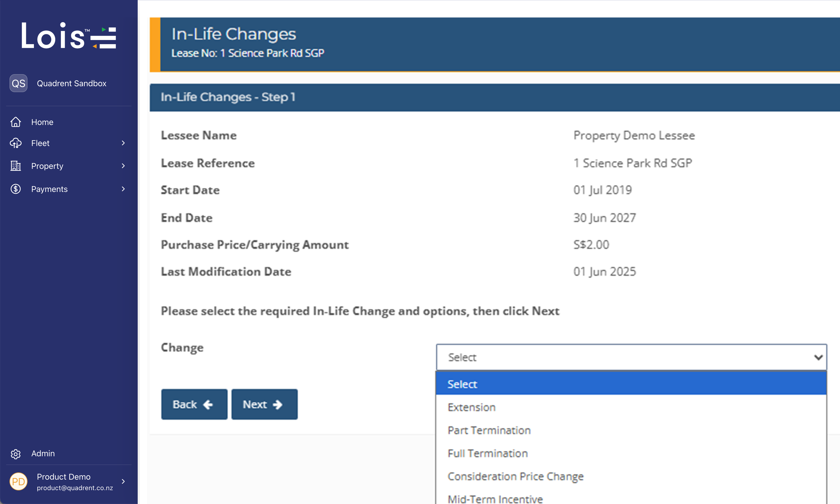Click the Next button

tap(264, 404)
